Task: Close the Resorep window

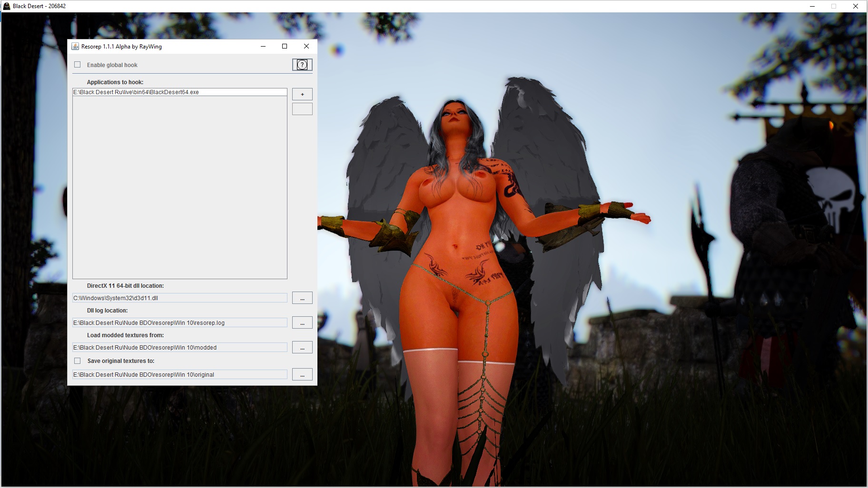Action: click(x=306, y=46)
